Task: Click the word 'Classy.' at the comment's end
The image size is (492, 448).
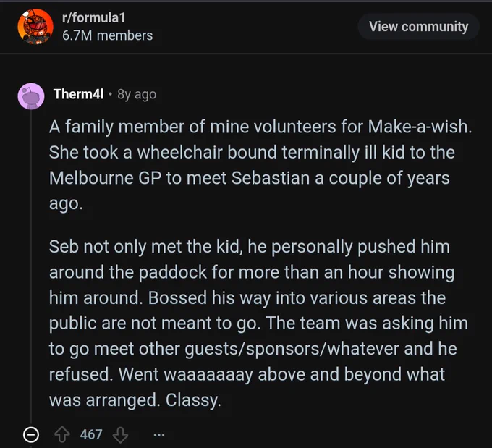Action: 193,400
